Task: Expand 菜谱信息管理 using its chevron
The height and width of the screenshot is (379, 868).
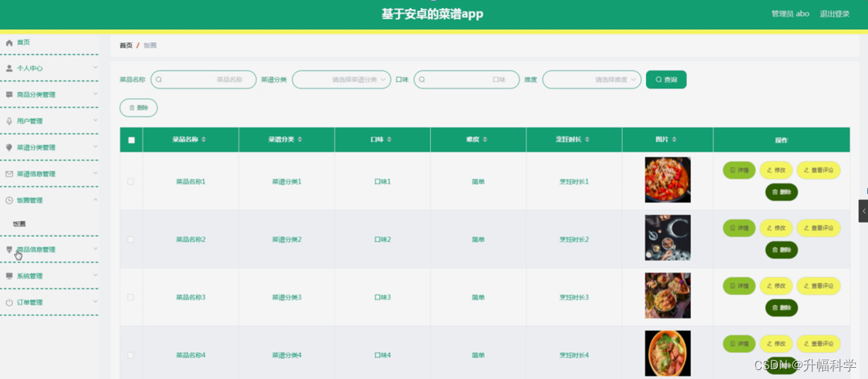Action: tap(95, 173)
